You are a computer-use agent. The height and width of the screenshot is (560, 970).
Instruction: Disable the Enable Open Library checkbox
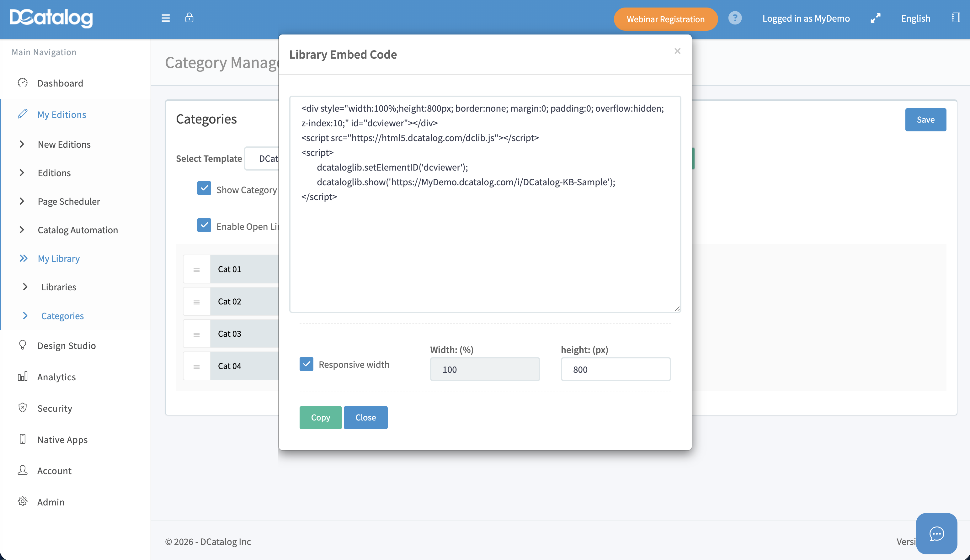[204, 225]
